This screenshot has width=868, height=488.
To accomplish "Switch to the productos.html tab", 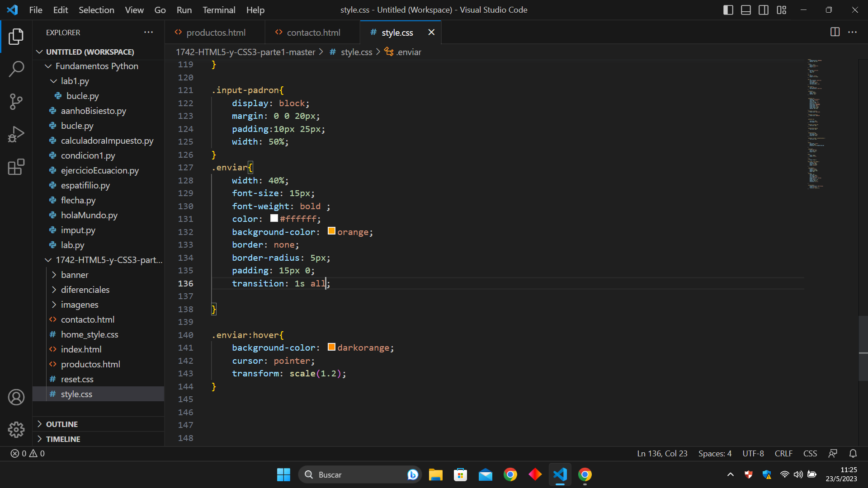I will pyautogui.click(x=215, y=33).
